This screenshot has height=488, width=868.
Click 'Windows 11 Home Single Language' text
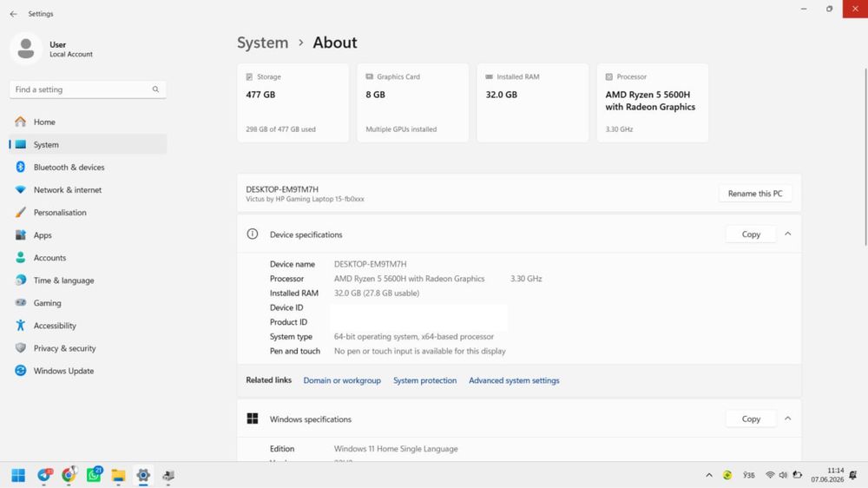[x=396, y=449]
